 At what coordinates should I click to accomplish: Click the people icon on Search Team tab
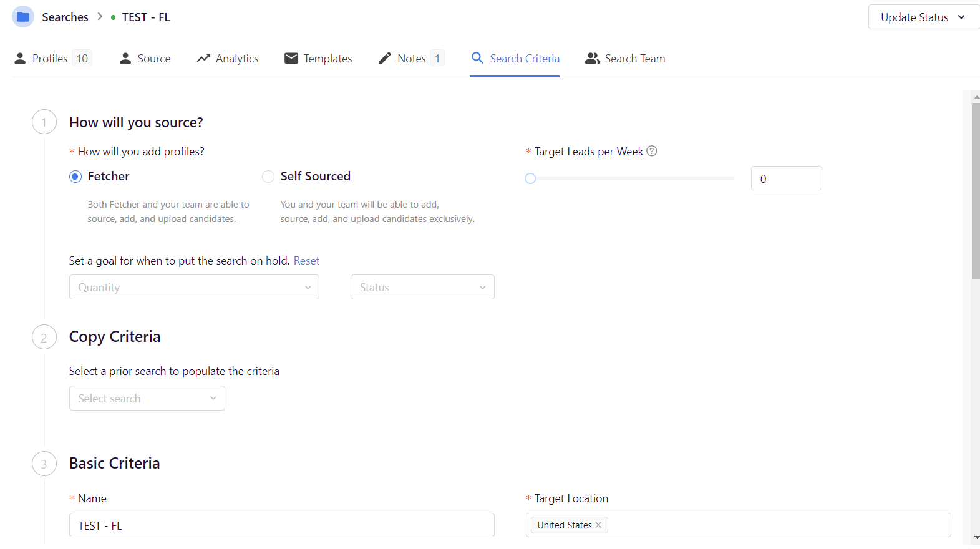click(593, 58)
